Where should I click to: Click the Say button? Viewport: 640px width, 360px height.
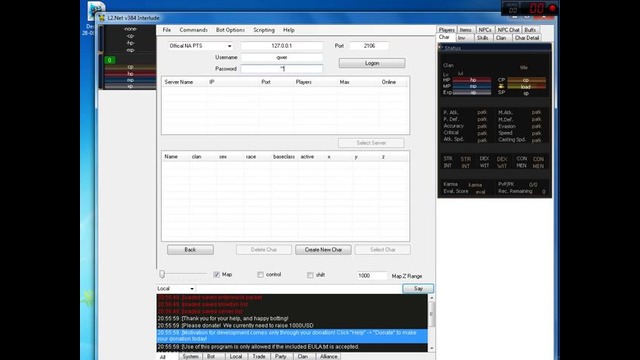[418, 289]
